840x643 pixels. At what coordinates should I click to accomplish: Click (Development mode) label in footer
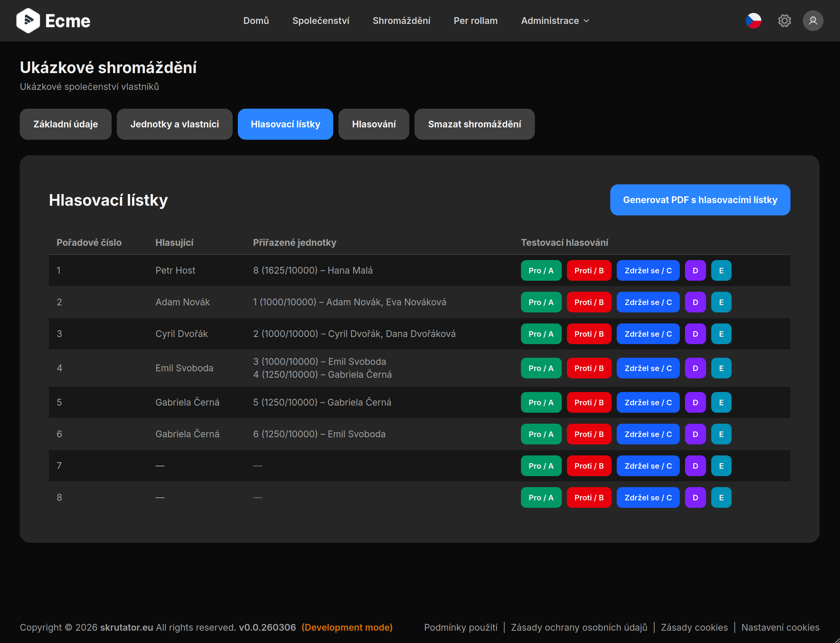coord(347,628)
